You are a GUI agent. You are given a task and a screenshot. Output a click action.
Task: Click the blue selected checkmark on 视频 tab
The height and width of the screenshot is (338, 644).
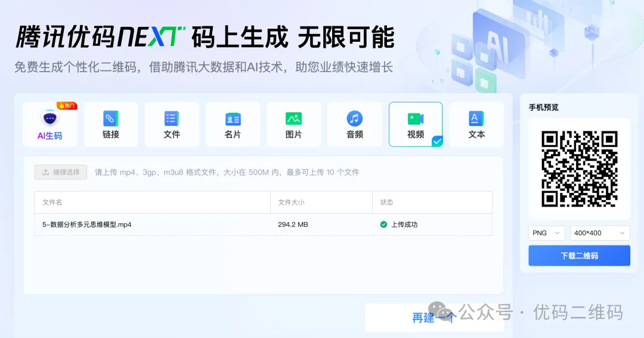[x=437, y=142]
